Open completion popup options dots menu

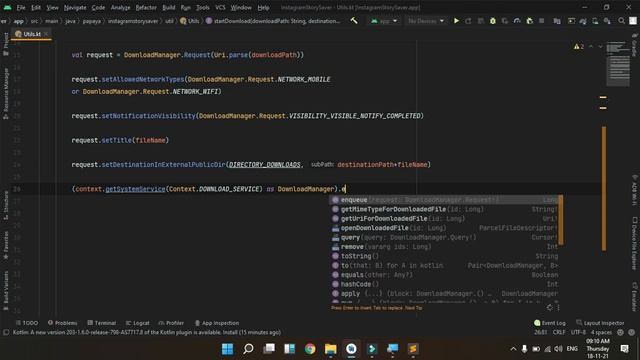pos(558,307)
